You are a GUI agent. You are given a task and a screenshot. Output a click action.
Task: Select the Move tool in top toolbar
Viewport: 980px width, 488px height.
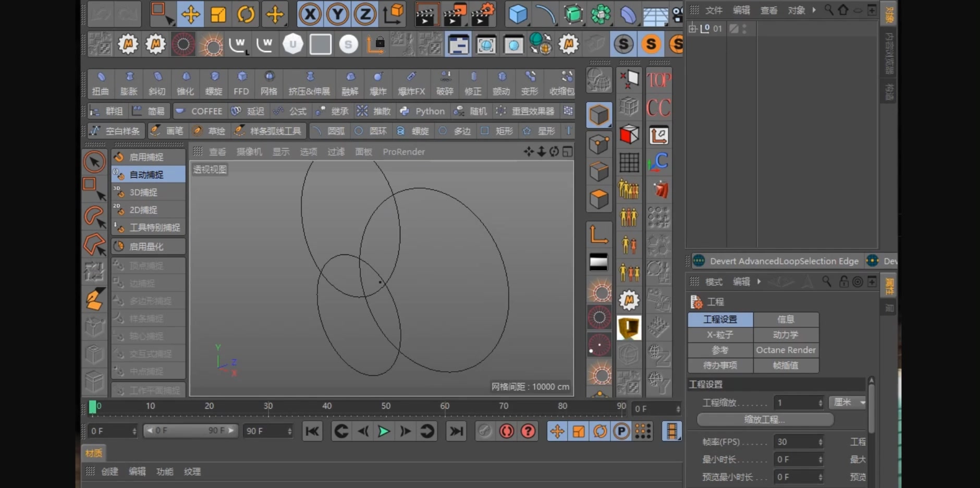tap(190, 14)
